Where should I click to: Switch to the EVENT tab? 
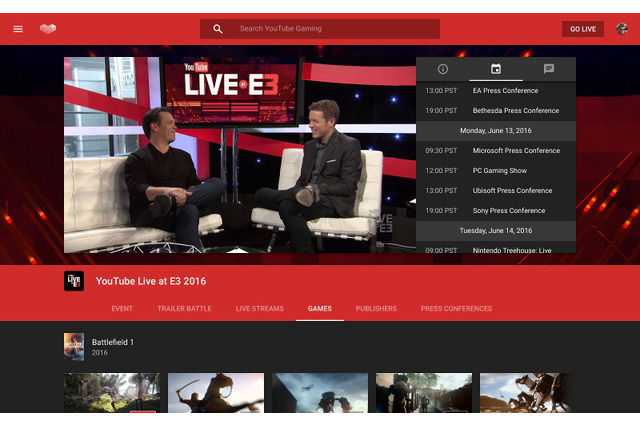tap(122, 309)
